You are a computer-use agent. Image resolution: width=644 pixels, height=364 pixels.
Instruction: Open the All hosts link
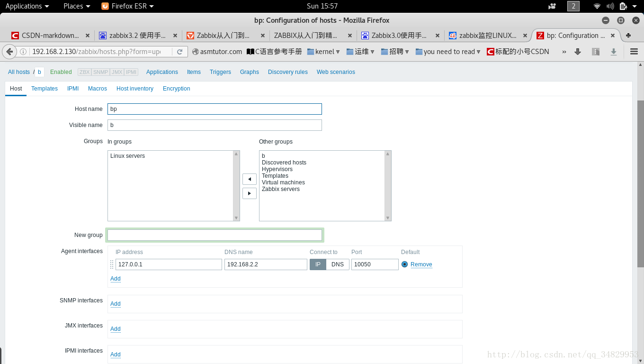point(19,72)
